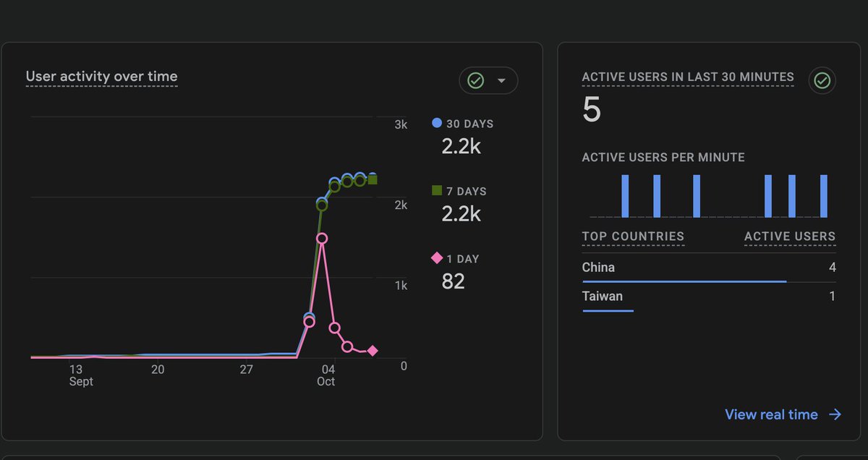The width and height of the screenshot is (868, 460).
Task: Click the TOP COUNTRIES column header
Action: (633, 237)
